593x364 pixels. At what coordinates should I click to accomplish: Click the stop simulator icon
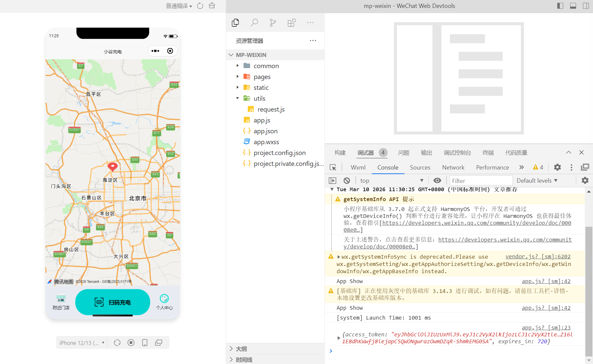(x=131, y=343)
